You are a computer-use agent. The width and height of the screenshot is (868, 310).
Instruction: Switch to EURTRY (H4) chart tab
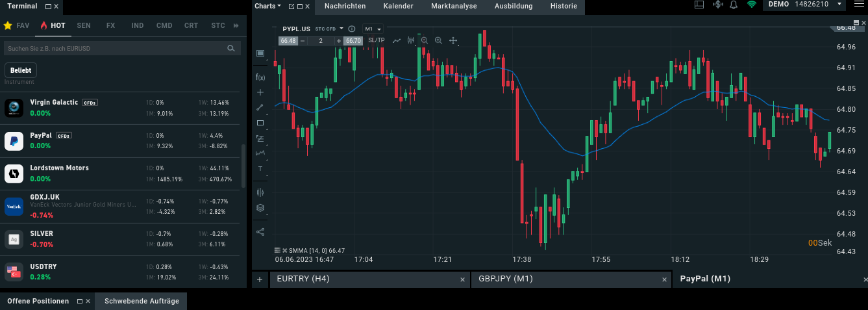coord(369,279)
